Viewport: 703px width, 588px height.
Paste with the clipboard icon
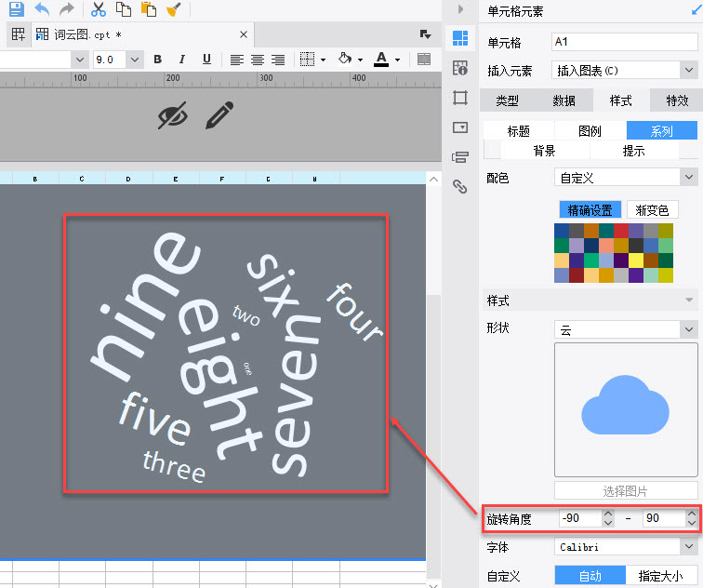(x=149, y=9)
